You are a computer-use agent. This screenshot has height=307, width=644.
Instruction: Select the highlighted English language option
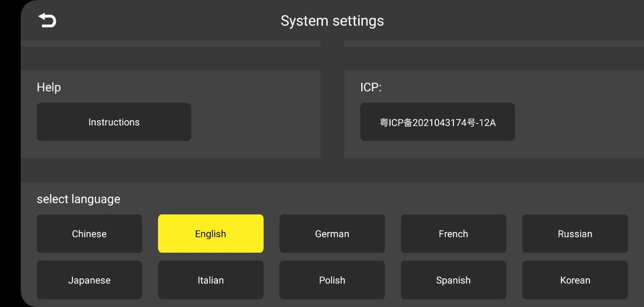(210, 234)
